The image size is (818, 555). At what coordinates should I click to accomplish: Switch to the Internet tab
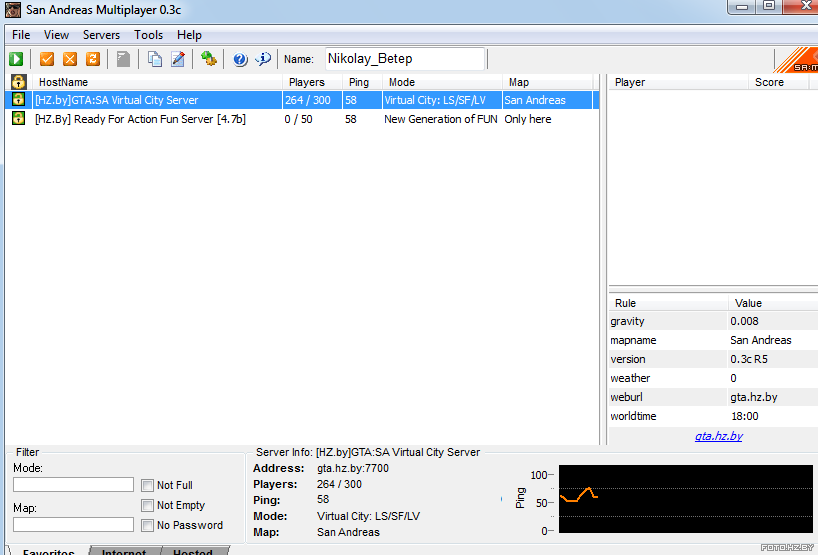pyautogui.click(x=124, y=551)
